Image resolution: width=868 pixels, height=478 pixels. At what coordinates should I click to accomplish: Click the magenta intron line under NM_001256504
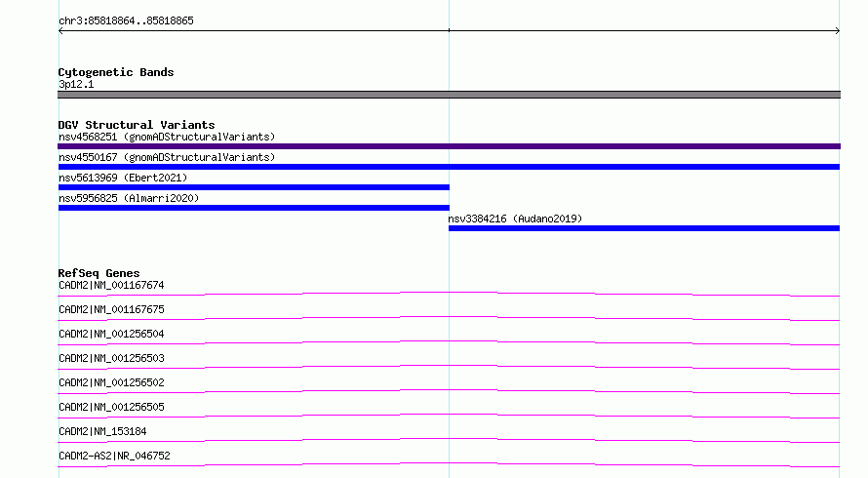(x=449, y=341)
